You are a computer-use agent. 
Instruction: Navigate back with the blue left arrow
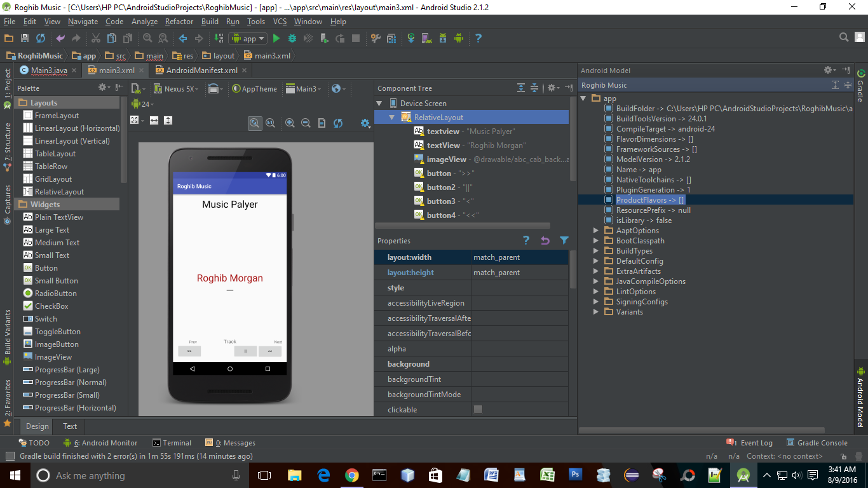click(x=183, y=39)
